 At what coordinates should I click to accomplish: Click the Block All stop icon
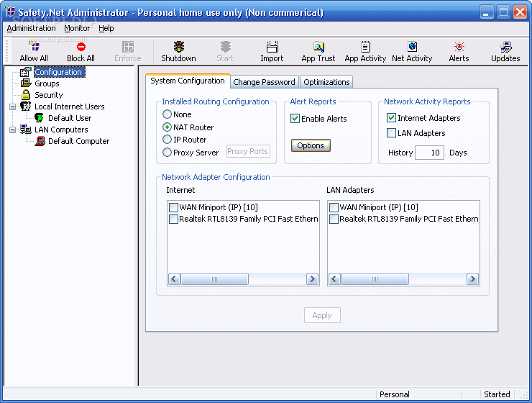click(x=81, y=47)
